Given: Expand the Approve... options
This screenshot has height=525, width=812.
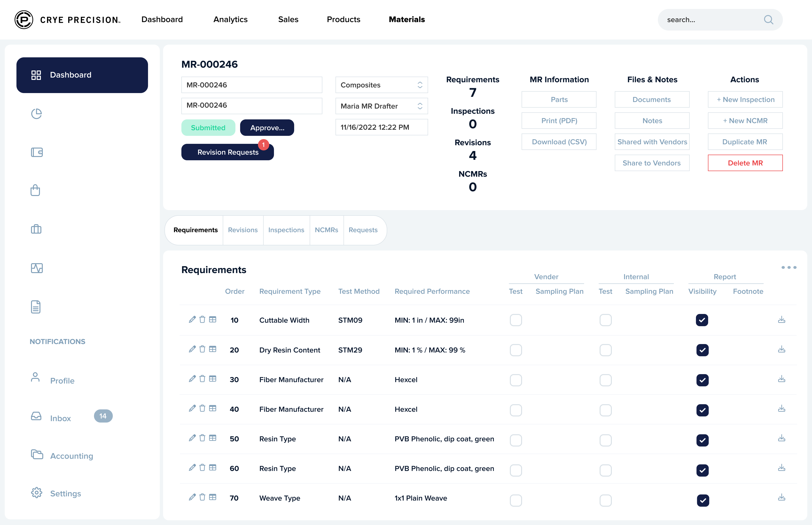Looking at the screenshot, I should [x=267, y=128].
